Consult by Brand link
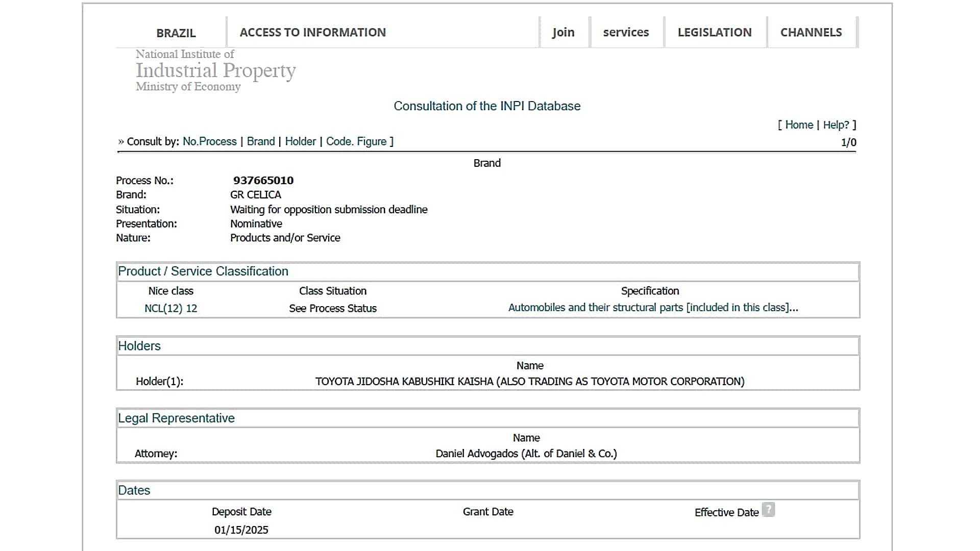This screenshot has height=551, width=980. tap(260, 141)
